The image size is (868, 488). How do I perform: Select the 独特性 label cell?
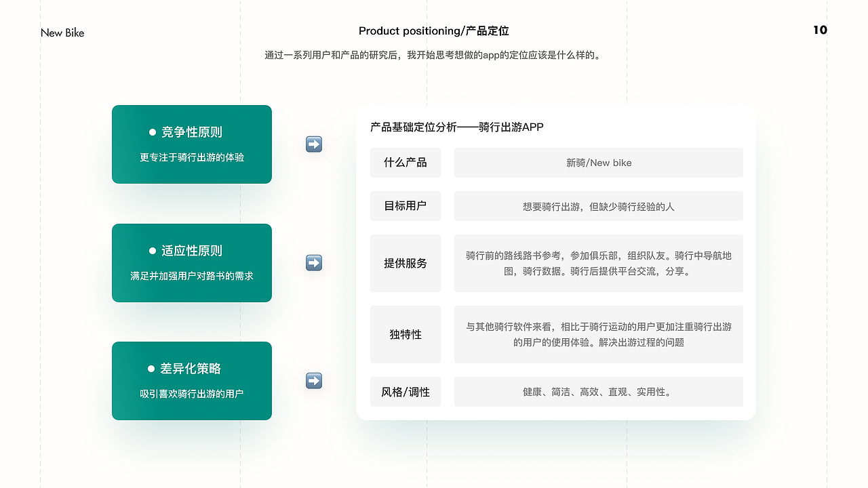pos(406,334)
